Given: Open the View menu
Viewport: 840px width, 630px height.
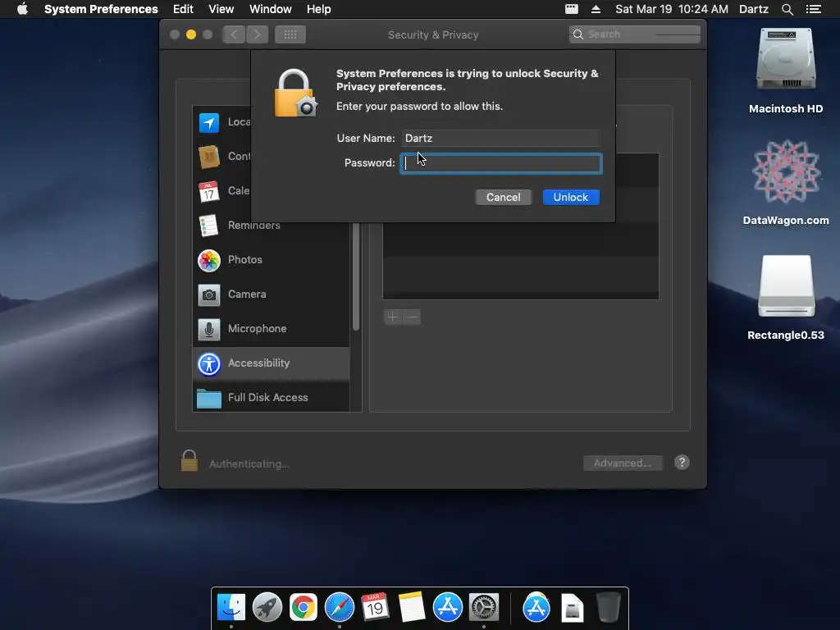Looking at the screenshot, I should pyautogui.click(x=221, y=9).
